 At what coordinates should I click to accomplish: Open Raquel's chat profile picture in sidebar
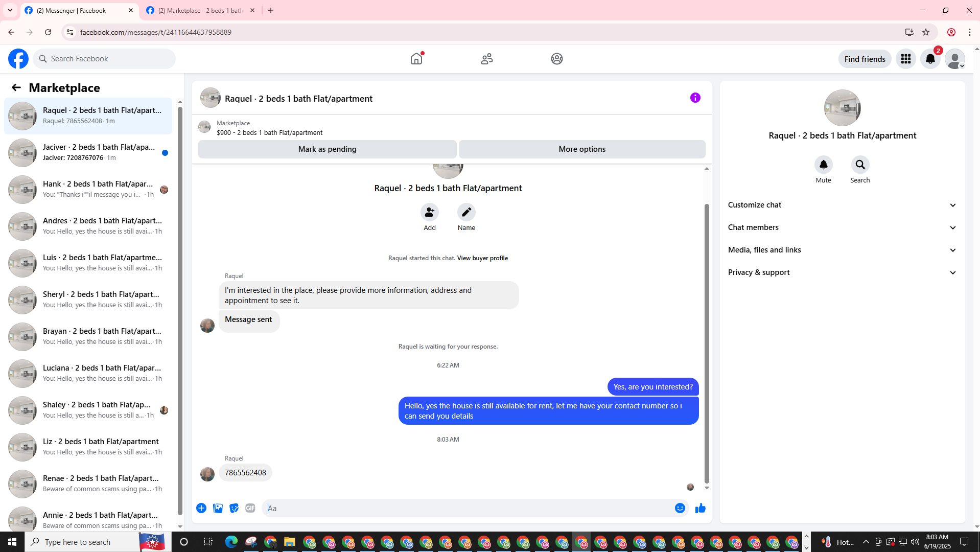[x=842, y=108]
